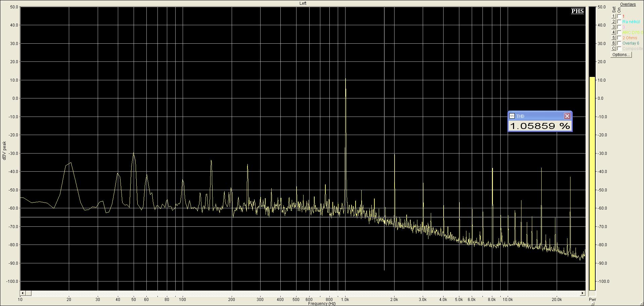Enable the overlay 1 checkbox

coord(619,16)
